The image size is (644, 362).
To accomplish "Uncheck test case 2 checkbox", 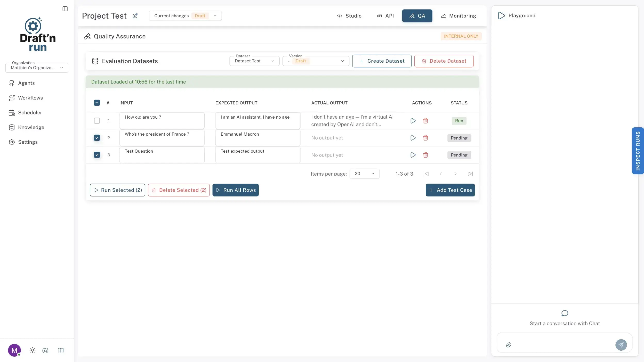I will click(97, 138).
